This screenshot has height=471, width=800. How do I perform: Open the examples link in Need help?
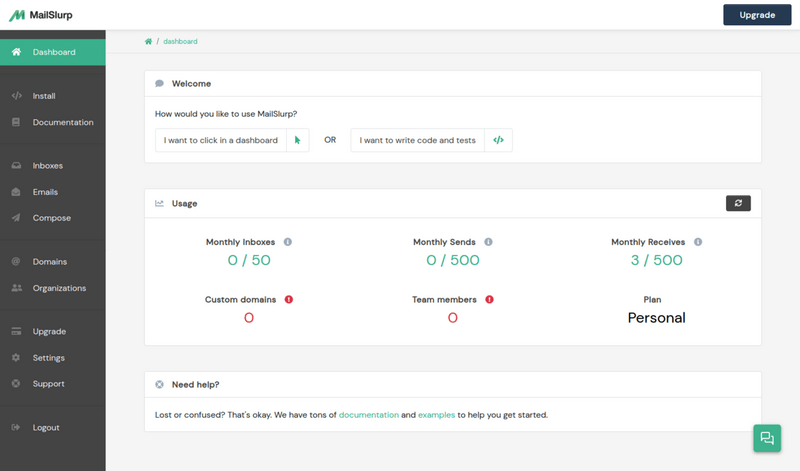(436, 414)
